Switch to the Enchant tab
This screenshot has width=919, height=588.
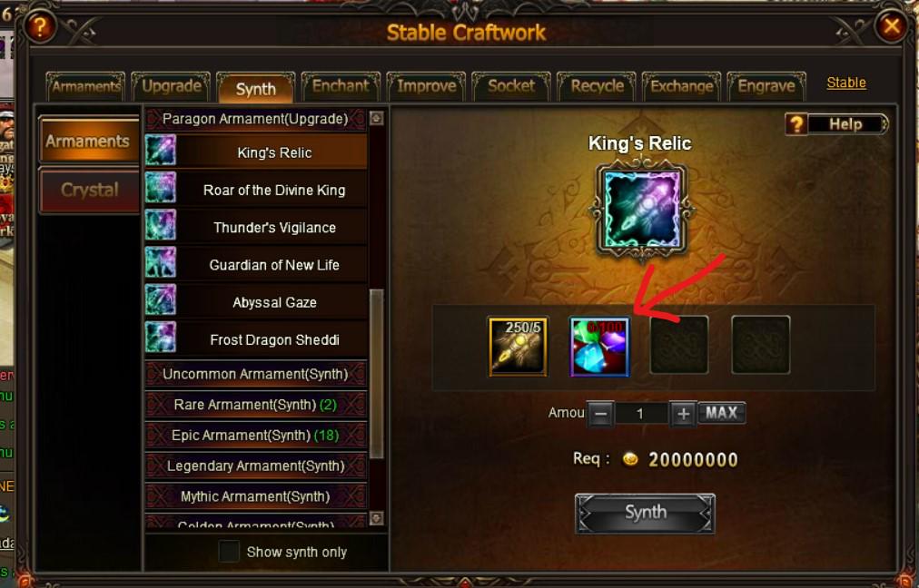341,86
